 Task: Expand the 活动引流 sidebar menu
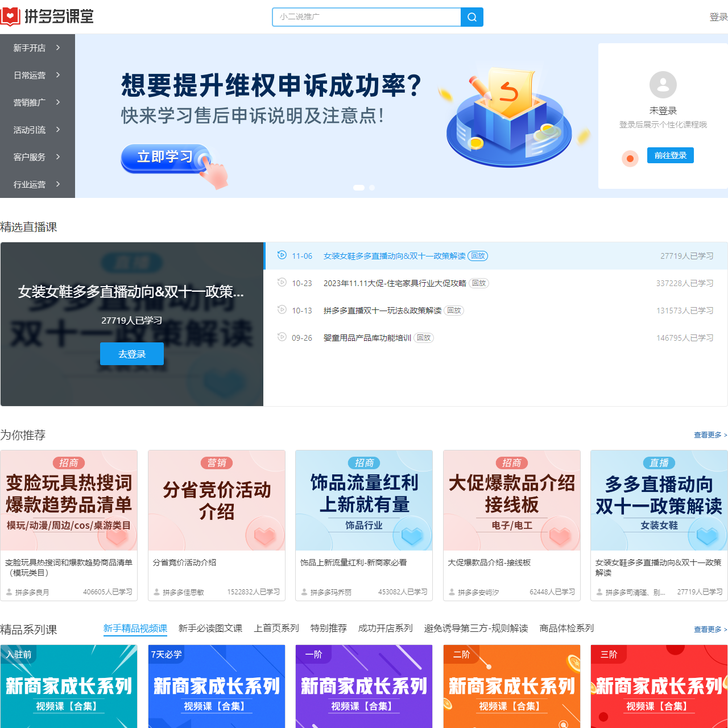coord(35,130)
